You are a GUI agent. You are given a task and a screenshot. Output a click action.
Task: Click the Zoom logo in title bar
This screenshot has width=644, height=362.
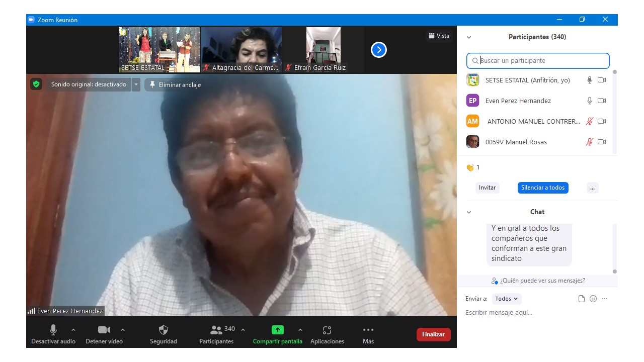(31, 20)
